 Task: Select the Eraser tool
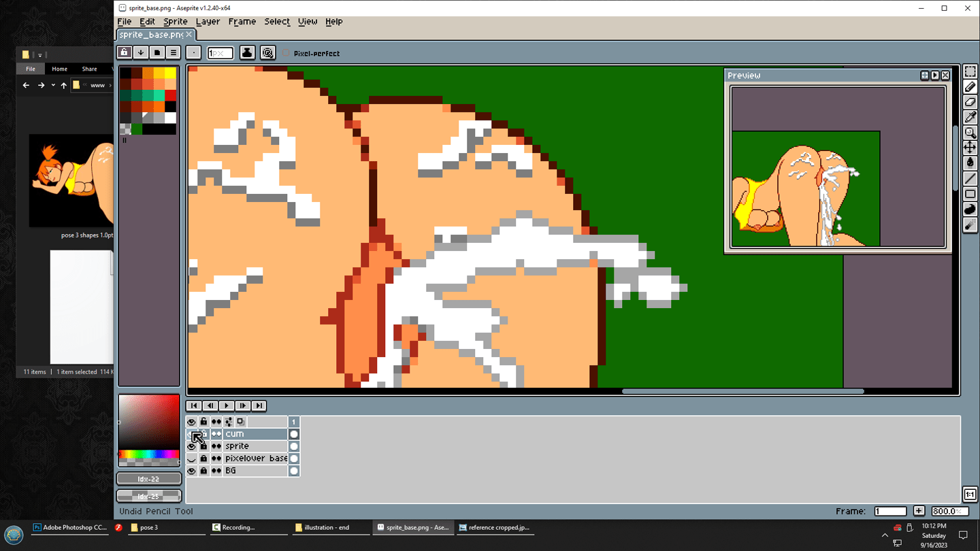[970, 102]
